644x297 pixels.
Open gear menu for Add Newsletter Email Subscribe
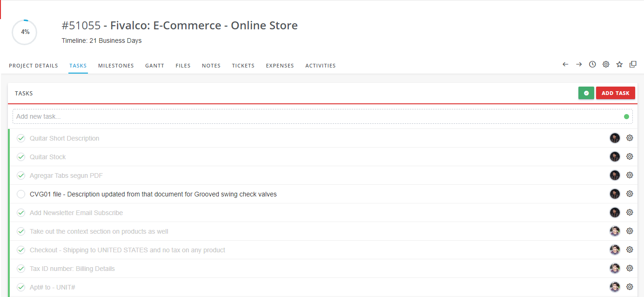pos(630,212)
